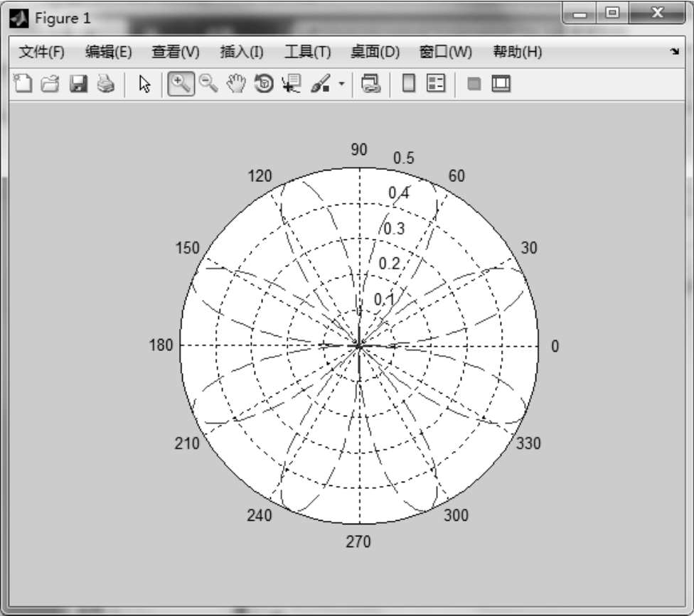Click the New Figure icon

(x=23, y=84)
